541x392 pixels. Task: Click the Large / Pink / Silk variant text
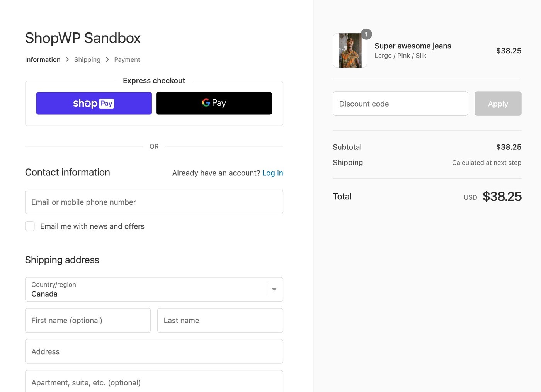coord(400,56)
